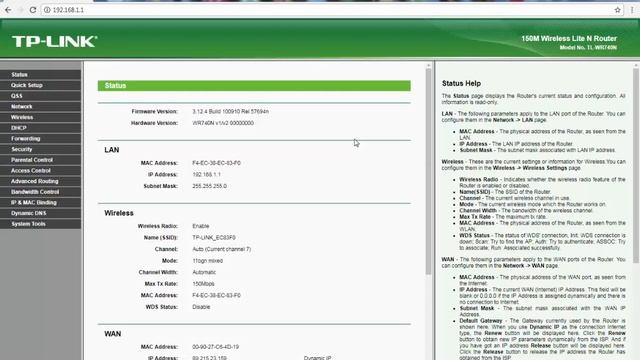Click the green Status heading bar
Screen dimensions: 640x360
click(254, 86)
